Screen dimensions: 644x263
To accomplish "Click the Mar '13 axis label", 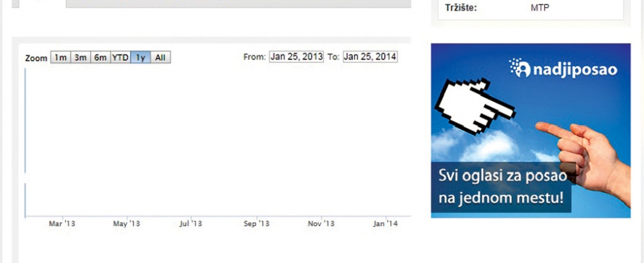I will [62, 224].
